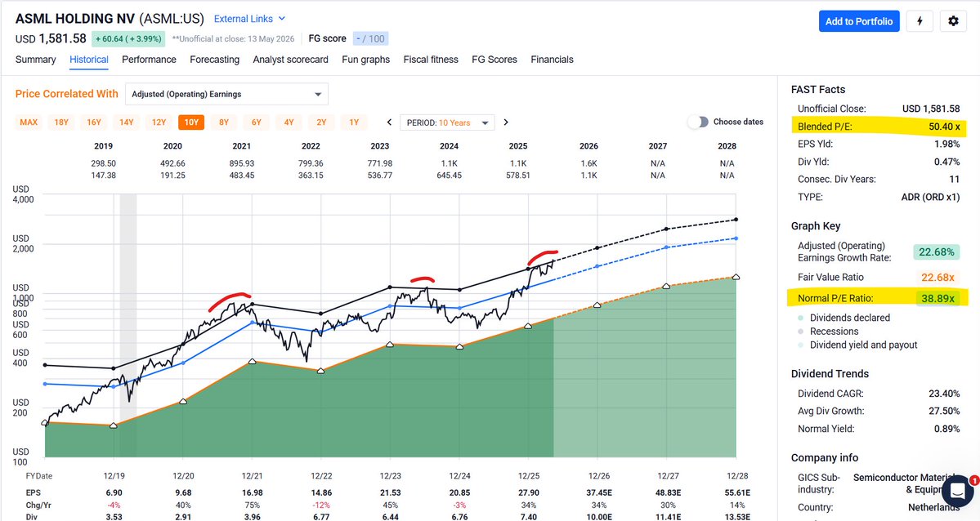Switch to the FG Scores tab
The height and width of the screenshot is (521, 980).
coord(494,60)
